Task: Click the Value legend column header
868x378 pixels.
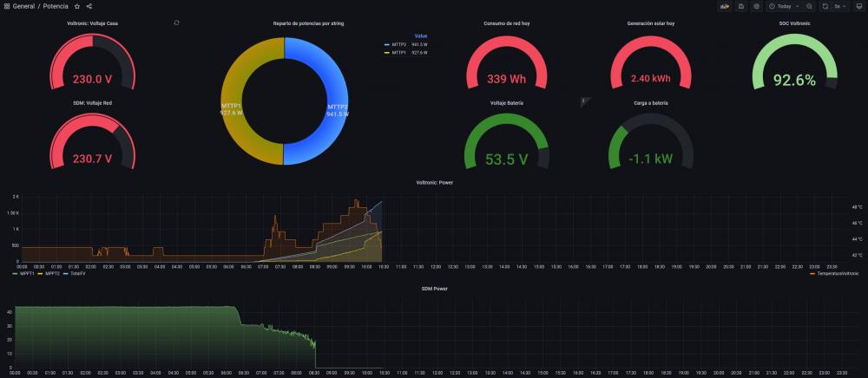Action: [x=421, y=36]
